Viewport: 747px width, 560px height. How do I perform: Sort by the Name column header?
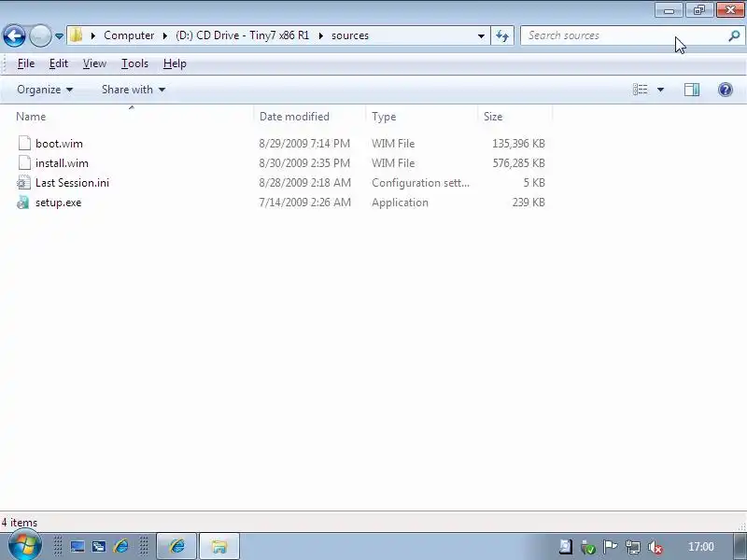point(31,117)
